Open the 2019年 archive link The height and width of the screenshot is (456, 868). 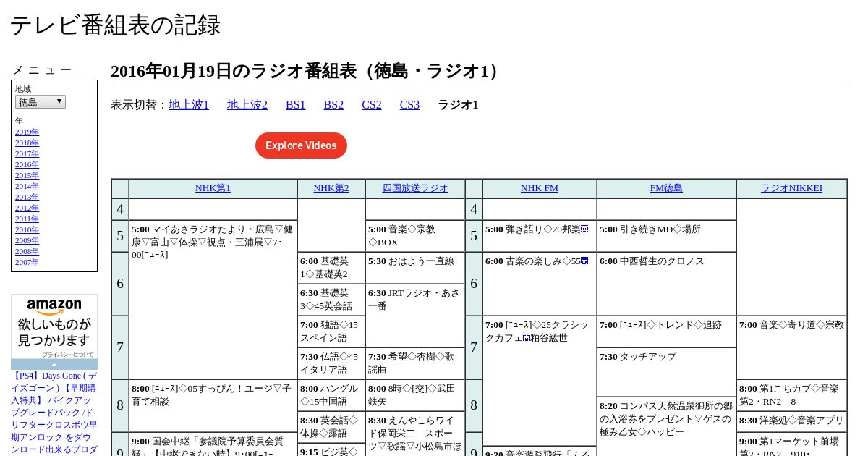coord(27,132)
